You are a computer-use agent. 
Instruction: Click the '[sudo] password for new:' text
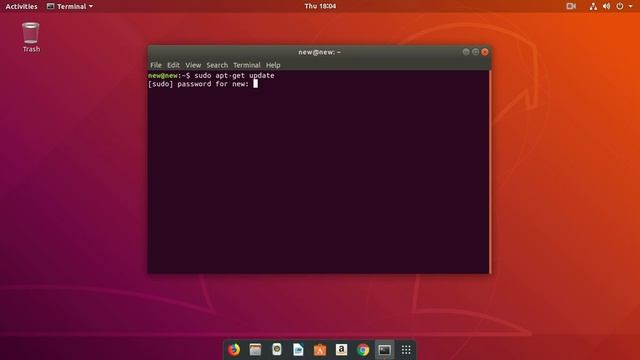[198, 84]
